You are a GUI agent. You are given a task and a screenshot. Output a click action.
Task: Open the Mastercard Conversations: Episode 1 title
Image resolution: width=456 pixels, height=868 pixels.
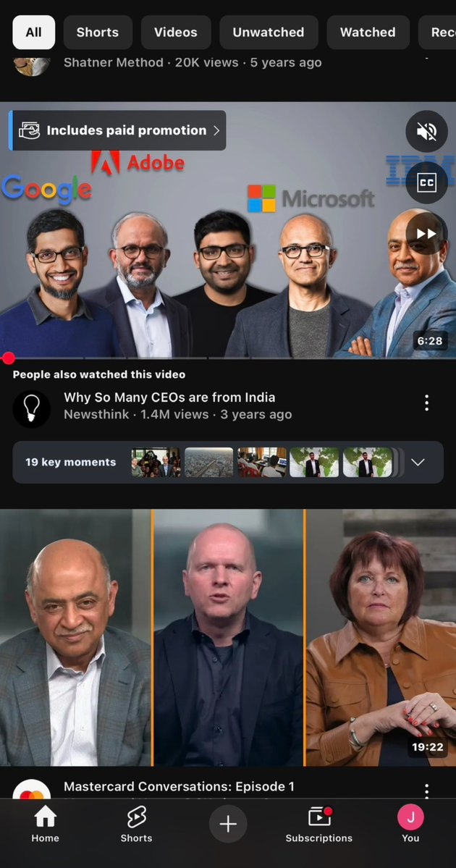179,786
